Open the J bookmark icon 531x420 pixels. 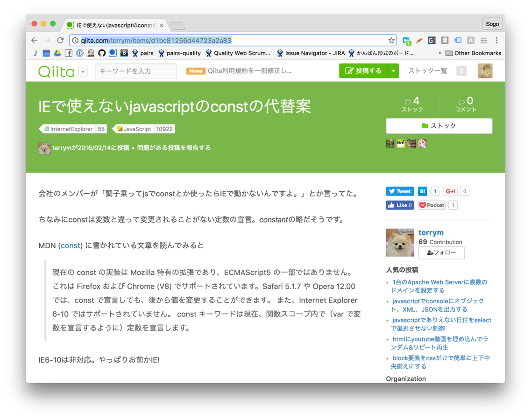[x=35, y=53]
